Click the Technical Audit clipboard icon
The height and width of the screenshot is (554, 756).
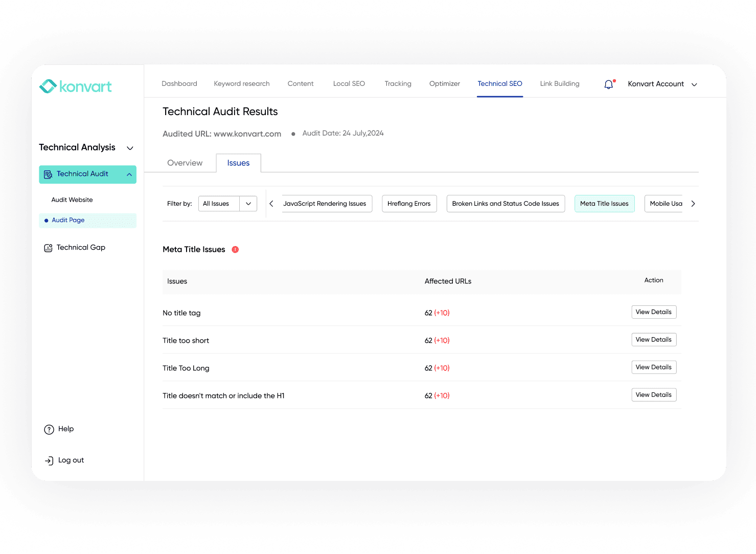[x=48, y=174]
